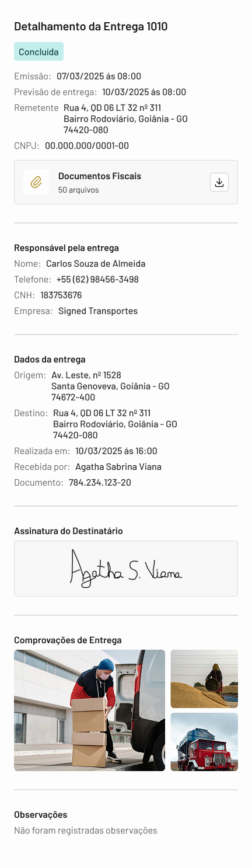
Task: Click the document number 784.234.123-20
Action: tap(100, 483)
